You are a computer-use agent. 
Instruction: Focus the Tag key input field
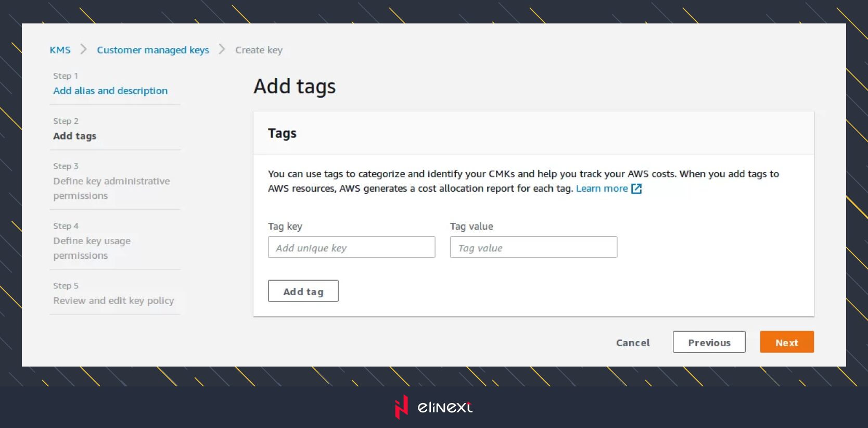pos(351,247)
